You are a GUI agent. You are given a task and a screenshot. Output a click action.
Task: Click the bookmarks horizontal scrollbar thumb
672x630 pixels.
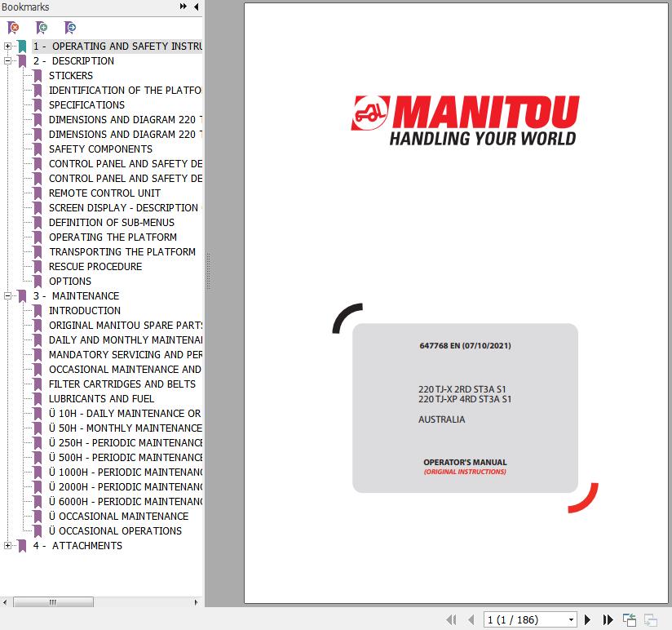click(54, 602)
